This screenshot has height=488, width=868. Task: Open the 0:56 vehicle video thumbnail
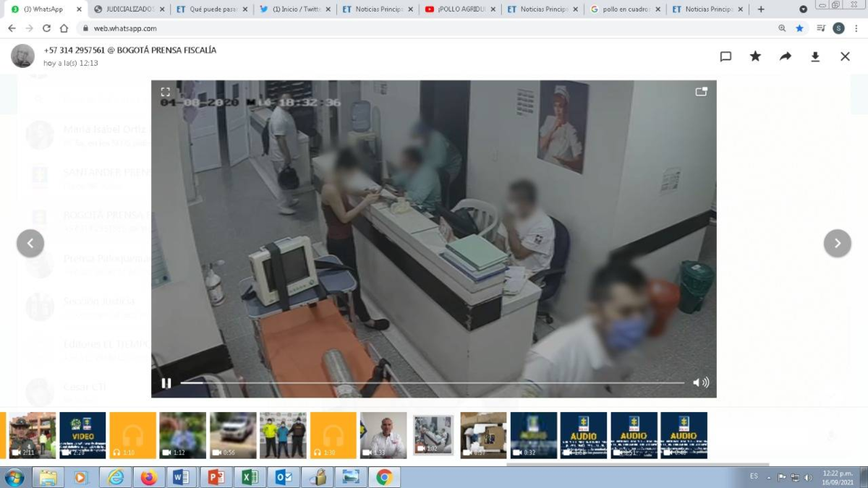pyautogui.click(x=233, y=435)
